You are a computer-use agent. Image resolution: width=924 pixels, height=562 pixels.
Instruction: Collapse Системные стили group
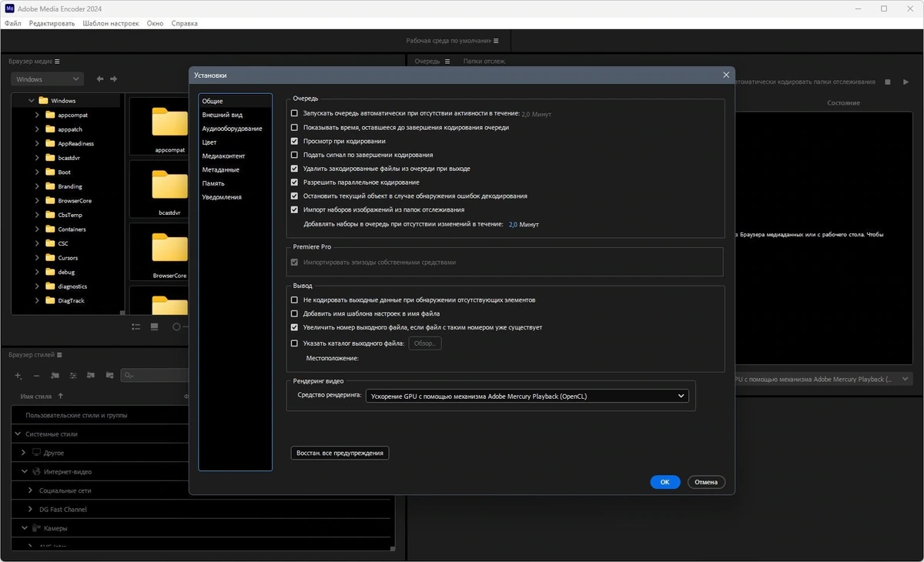(18, 433)
